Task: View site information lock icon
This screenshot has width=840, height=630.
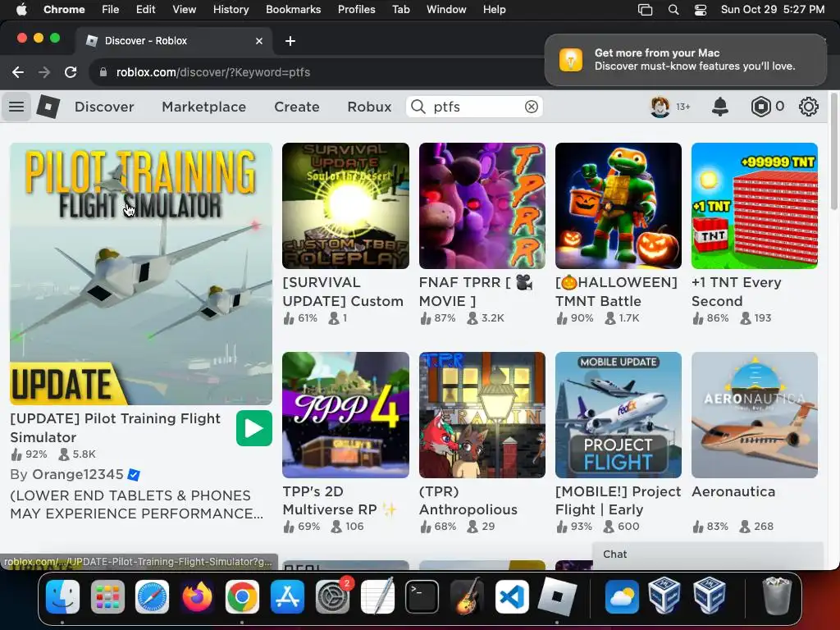Action: click(x=103, y=72)
